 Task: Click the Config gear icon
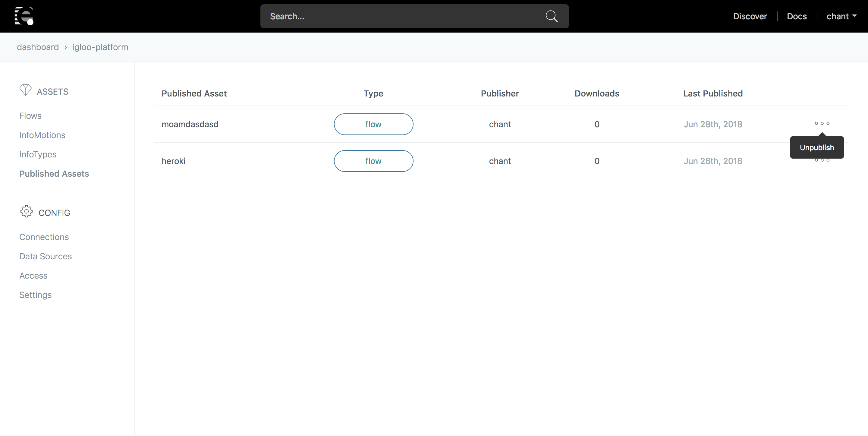(x=26, y=212)
